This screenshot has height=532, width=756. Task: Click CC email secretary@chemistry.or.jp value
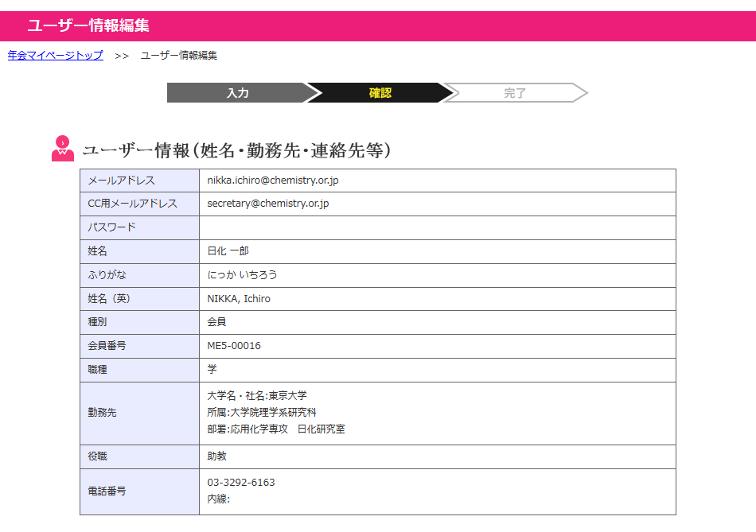click(x=268, y=204)
